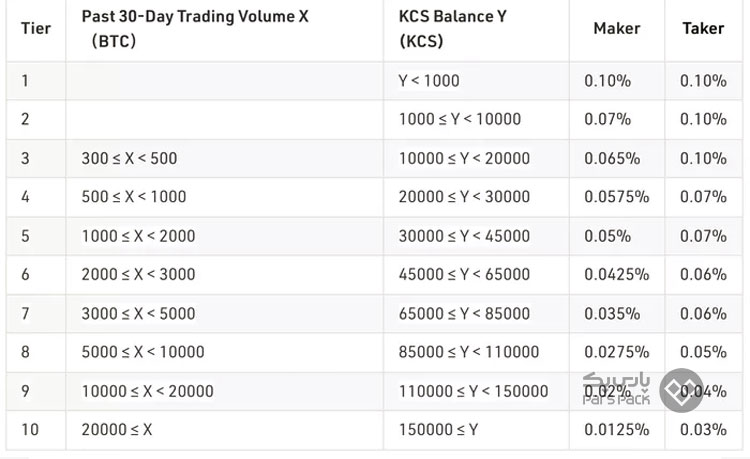The height and width of the screenshot is (459, 750).
Task: Click the '65000 ≤ Y < 85000' balance cell
Action: [463, 313]
